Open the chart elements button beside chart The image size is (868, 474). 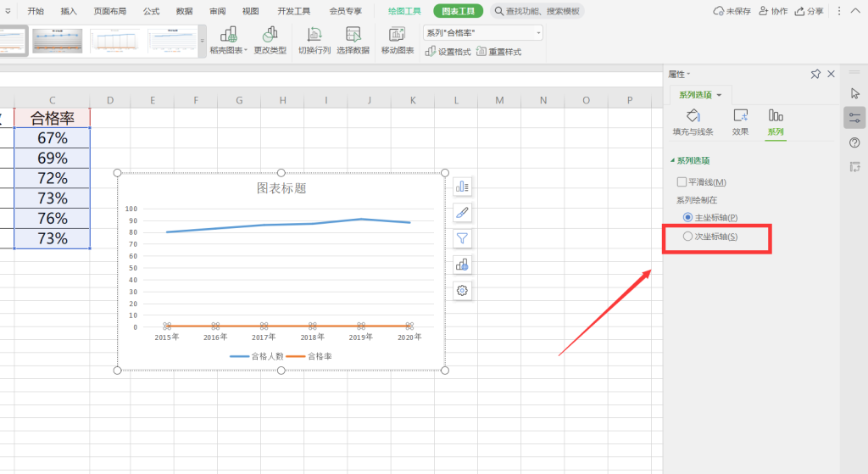pyautogui.click(x=462, y=187)
